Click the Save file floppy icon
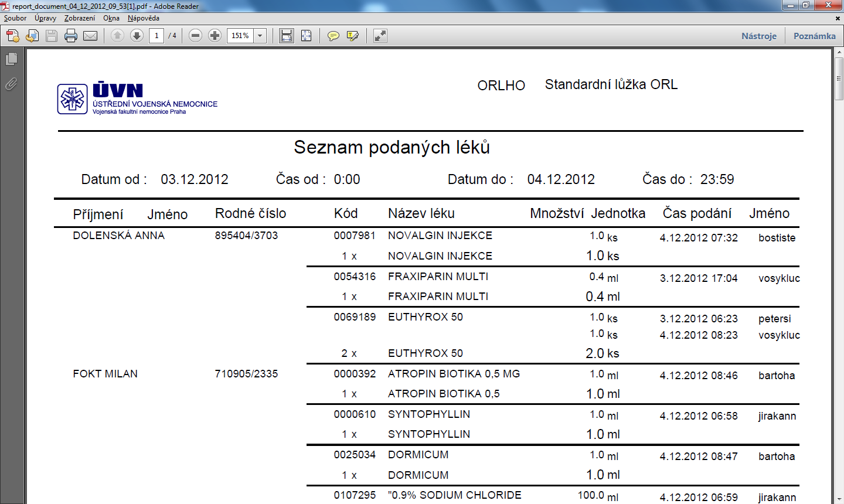The height and width of the screenshot is (504, 844). (52, 36)
